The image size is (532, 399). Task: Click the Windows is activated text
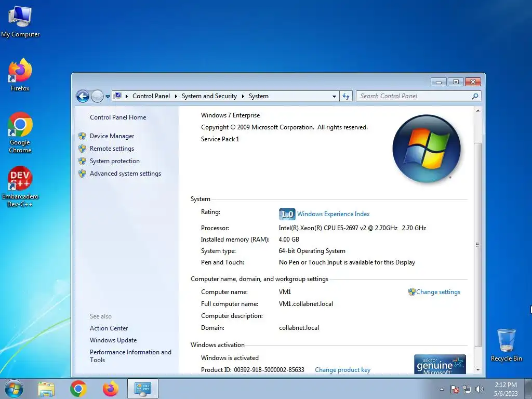(x=230, y=358)
